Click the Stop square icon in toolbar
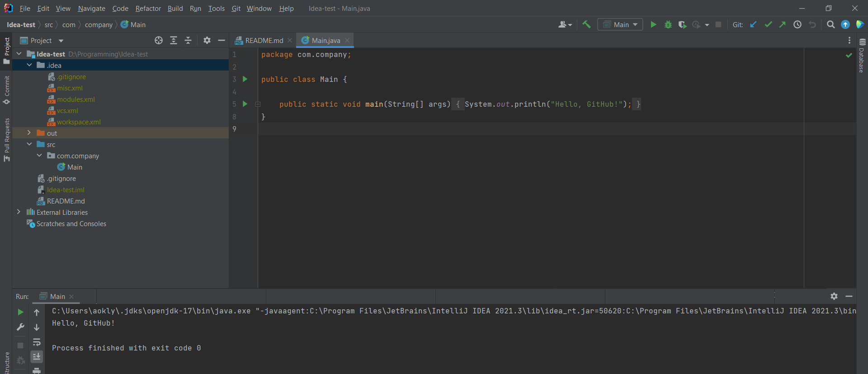Viewport: 868px width, 374px height. tap(718, 24)
